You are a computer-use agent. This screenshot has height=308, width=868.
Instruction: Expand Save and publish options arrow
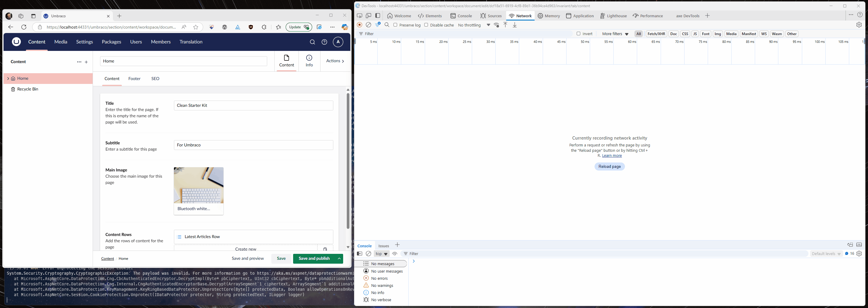[339, 259]
